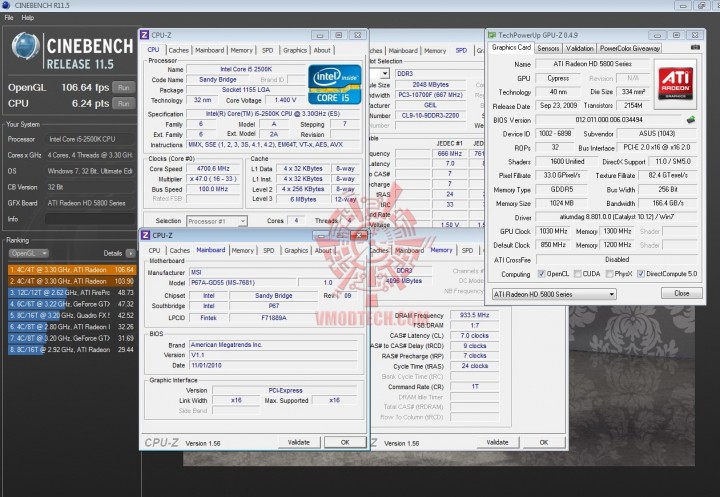Open About tab in Mainboard CPU-Z window
720x497 pixels.
tap(323, 250)
